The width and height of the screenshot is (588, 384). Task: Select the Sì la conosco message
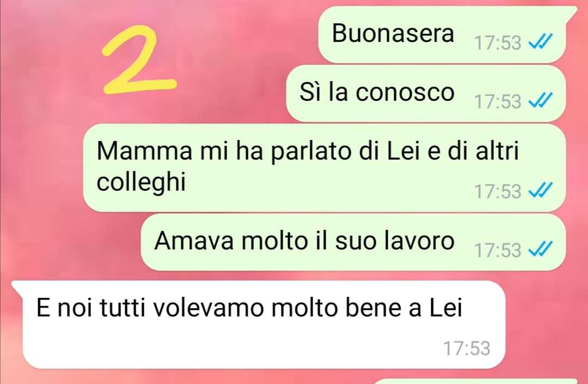pyautogui.click(x=426, y=93)
